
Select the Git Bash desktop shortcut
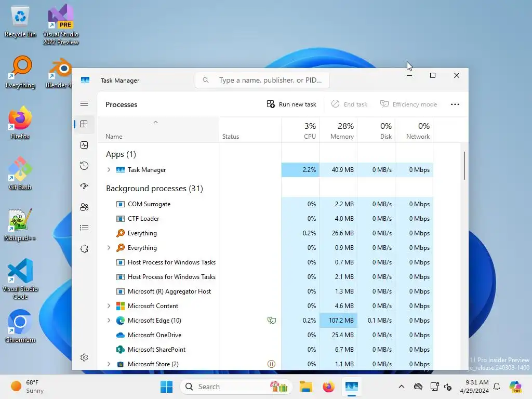click(20, 174)
